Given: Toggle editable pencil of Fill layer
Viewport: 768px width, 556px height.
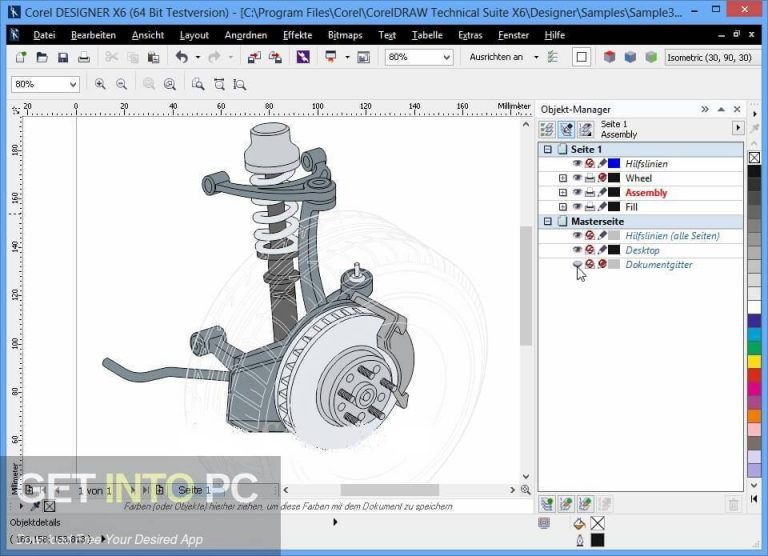Looking at the screenshot, I should (602, 207).
